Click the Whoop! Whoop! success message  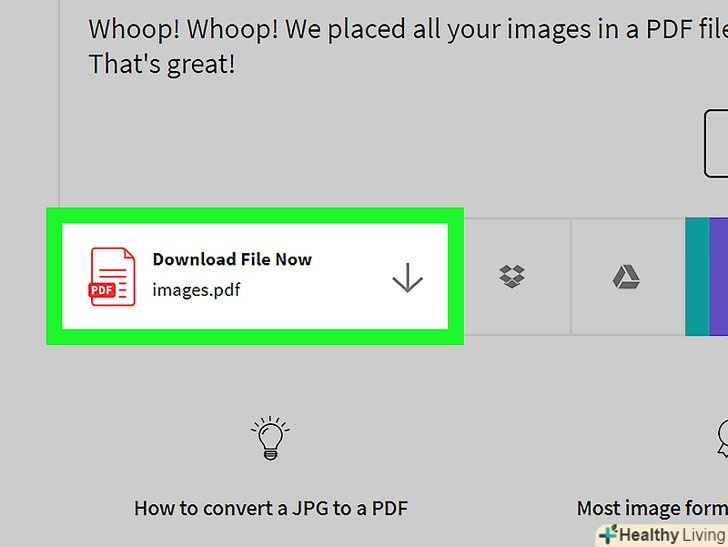point(408,29)
